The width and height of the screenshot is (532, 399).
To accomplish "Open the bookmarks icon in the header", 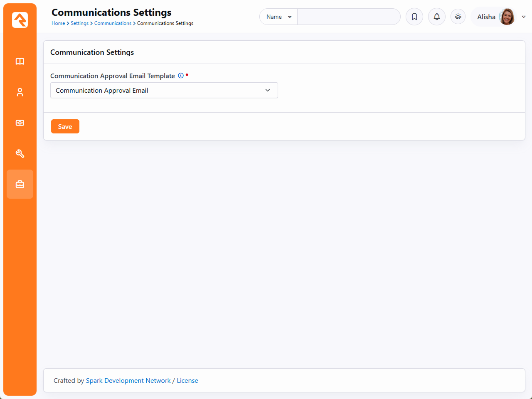I will tap(414, 17).
